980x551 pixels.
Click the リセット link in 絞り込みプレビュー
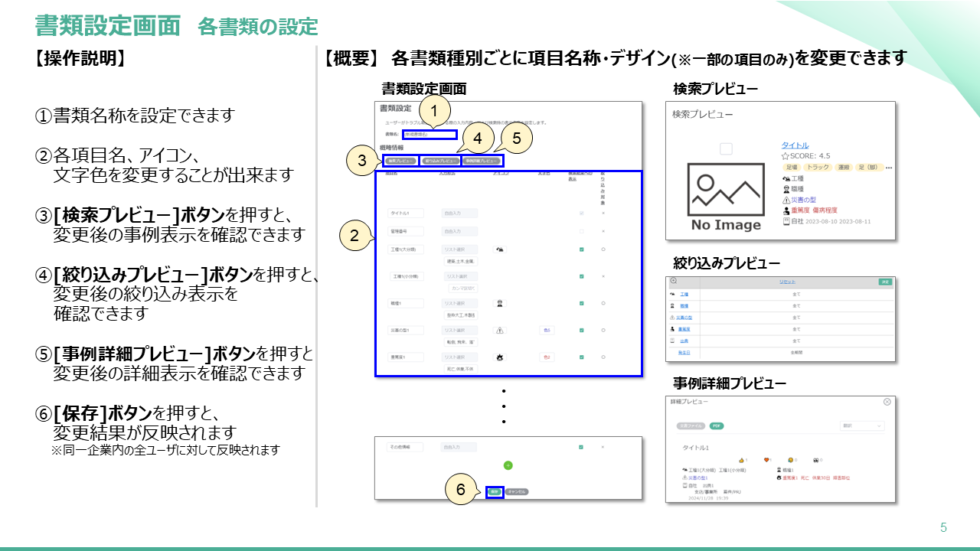[787, 281]
